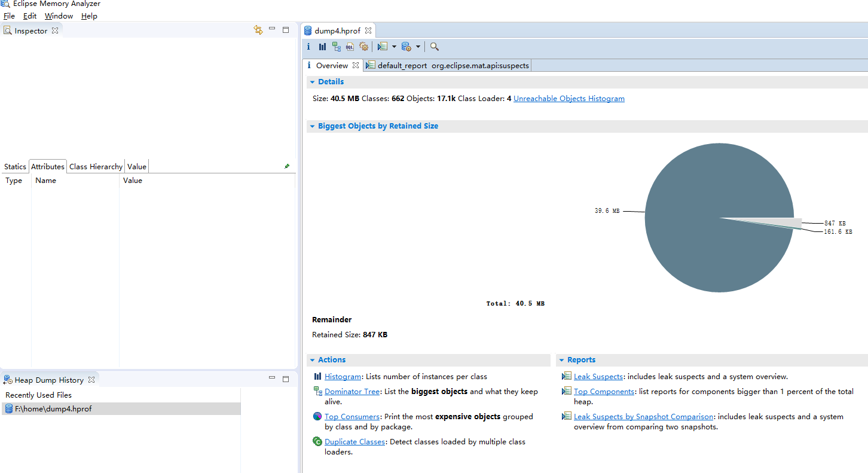
Task: Collapse the Reports section
Action: pyautogui.click(x=561, y=360)
